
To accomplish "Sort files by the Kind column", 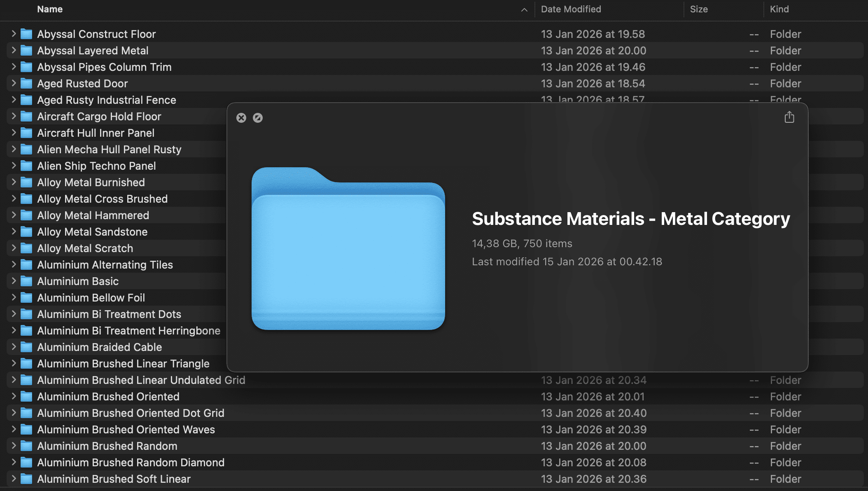I will pyautogui.click(x=779, y=9).
